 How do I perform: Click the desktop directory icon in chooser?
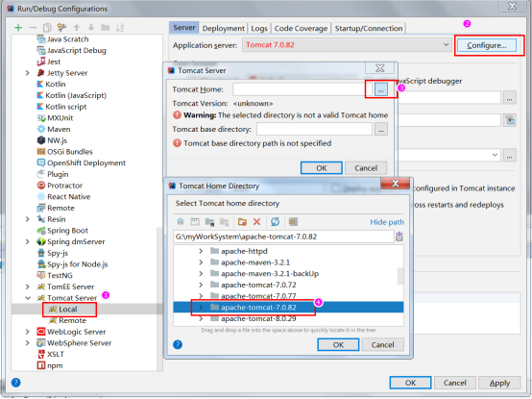coord(195,222)
